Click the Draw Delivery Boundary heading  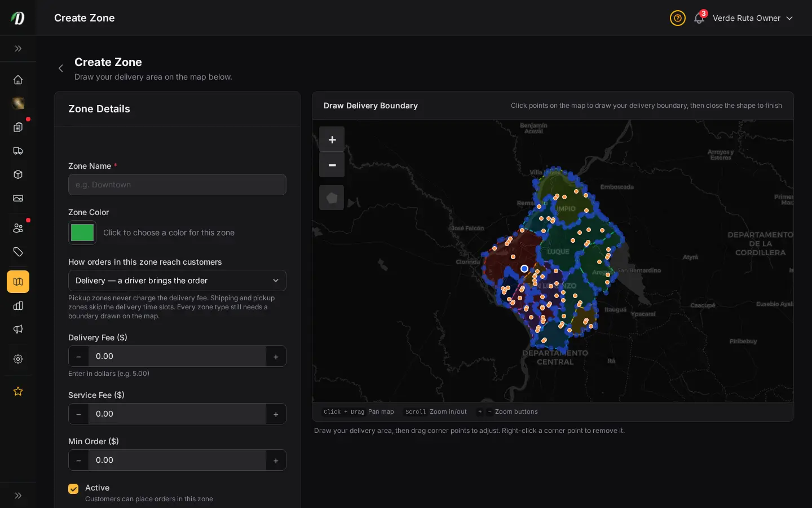[x=370, y=106]
